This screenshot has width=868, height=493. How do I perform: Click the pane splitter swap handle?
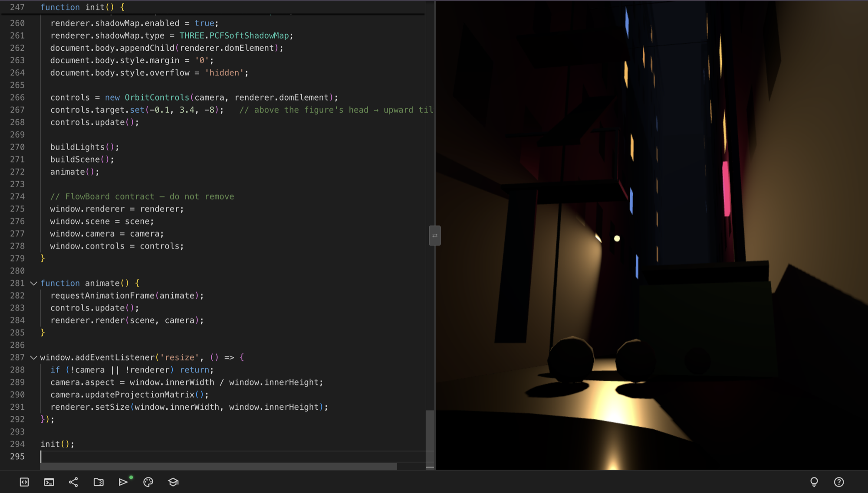click(x=435, y=235)
